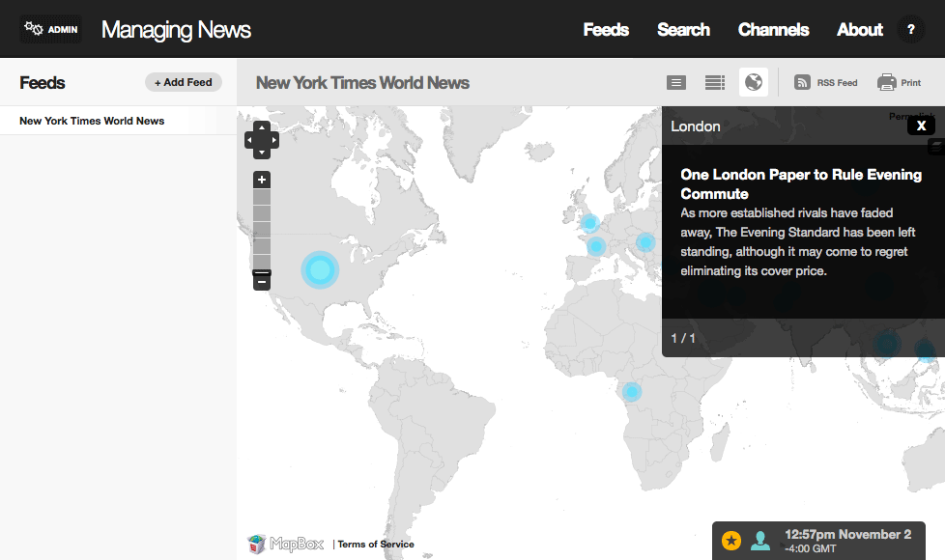Image resolution: width=945 pixels, height=560 pixels.
Task: Click the teal user icon
Action: 760,541
